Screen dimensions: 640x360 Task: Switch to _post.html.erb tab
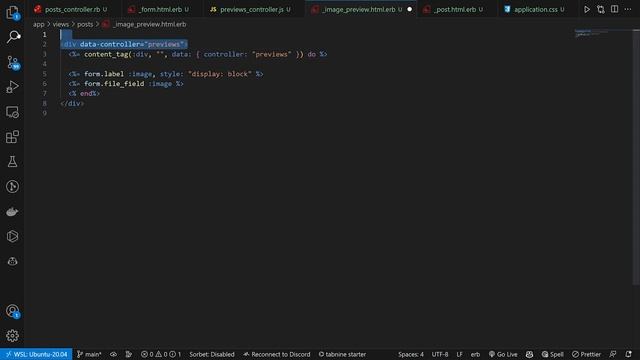click(x=454, y=9)
